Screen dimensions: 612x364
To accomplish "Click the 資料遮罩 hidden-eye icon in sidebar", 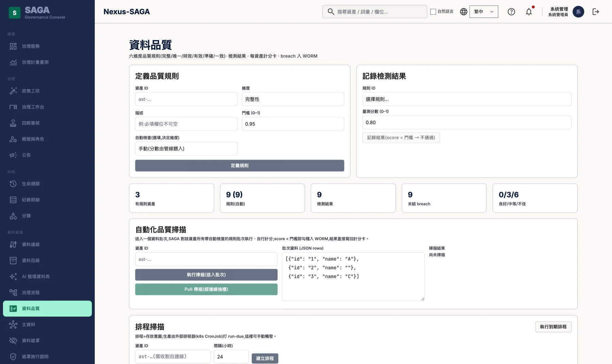I will pyautogui.click(x=13, y=341).
